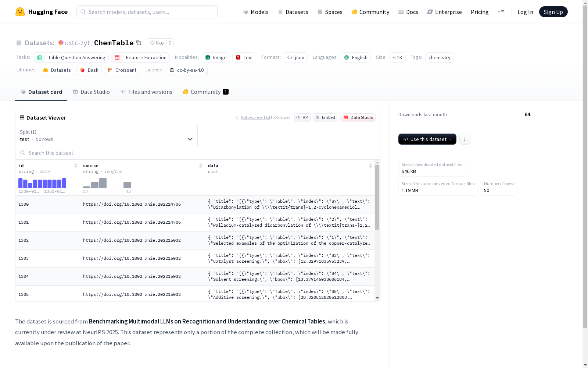Image resolution: width=588 pixels, height=368 pixels.
Task: Open the Spaces navigation item
Action: coord(330,12)
